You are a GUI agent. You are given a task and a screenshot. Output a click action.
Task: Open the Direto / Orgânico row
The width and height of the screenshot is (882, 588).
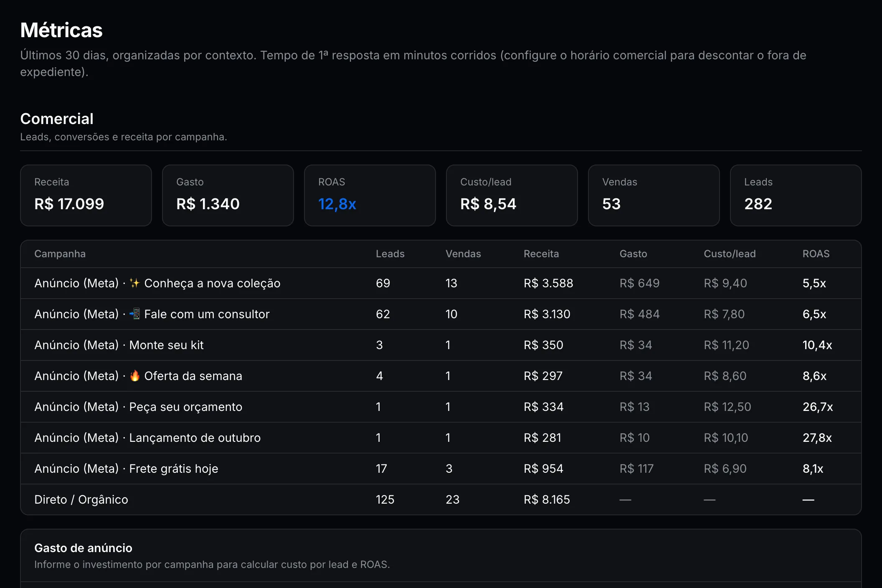tap(441, 499)
